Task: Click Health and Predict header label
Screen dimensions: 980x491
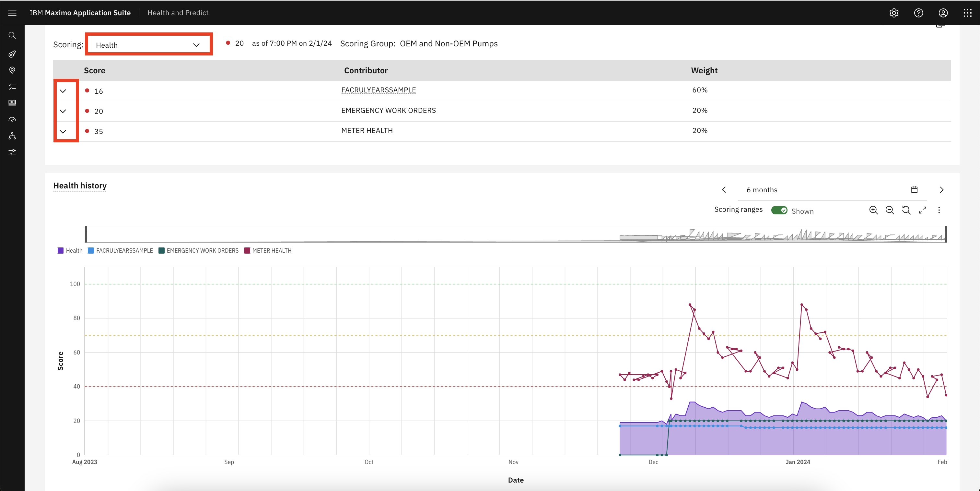Action: coord(178,13)
